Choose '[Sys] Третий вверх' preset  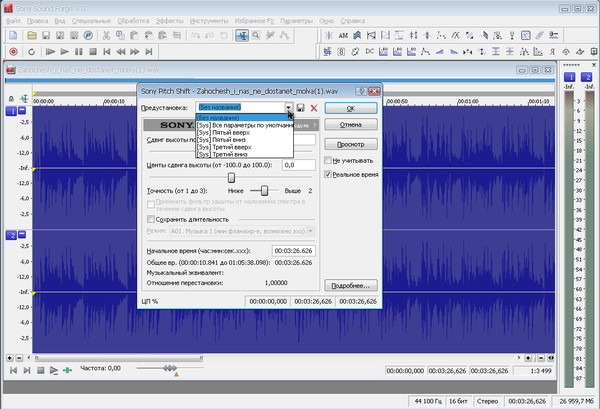[245, 147]
